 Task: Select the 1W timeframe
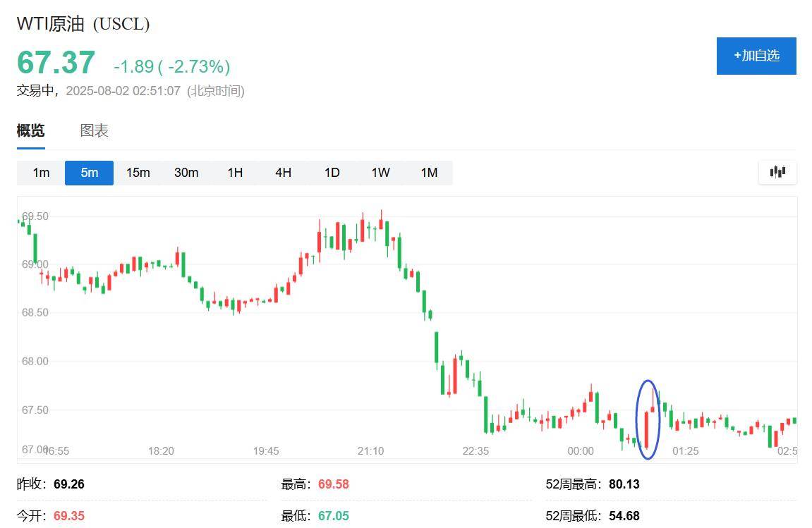click(380, 172)
